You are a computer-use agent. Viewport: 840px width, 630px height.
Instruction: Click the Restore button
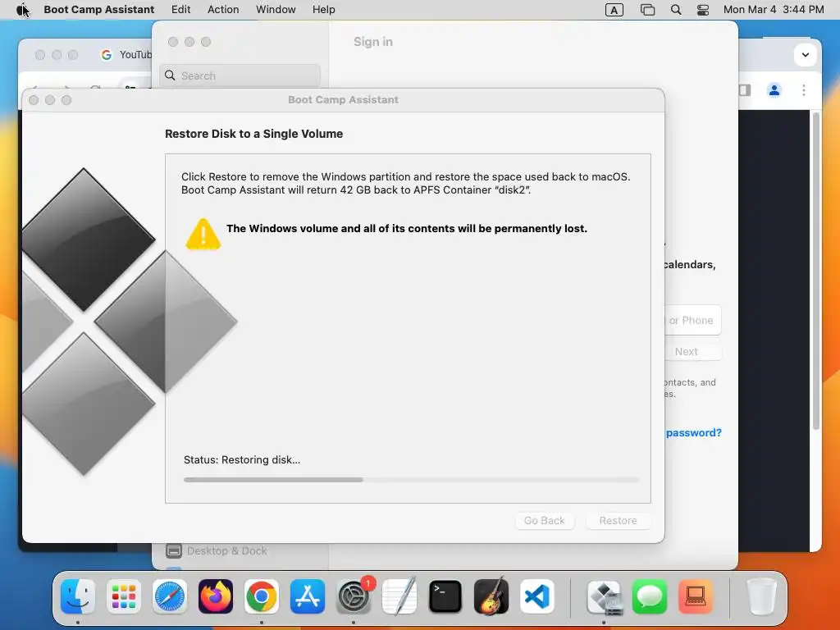click(x=619, y=521)
